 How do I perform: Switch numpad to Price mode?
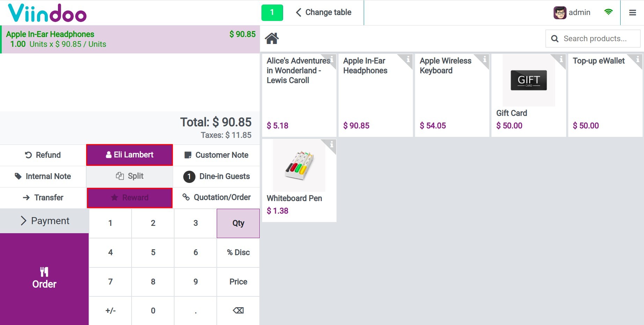point(238,282)
